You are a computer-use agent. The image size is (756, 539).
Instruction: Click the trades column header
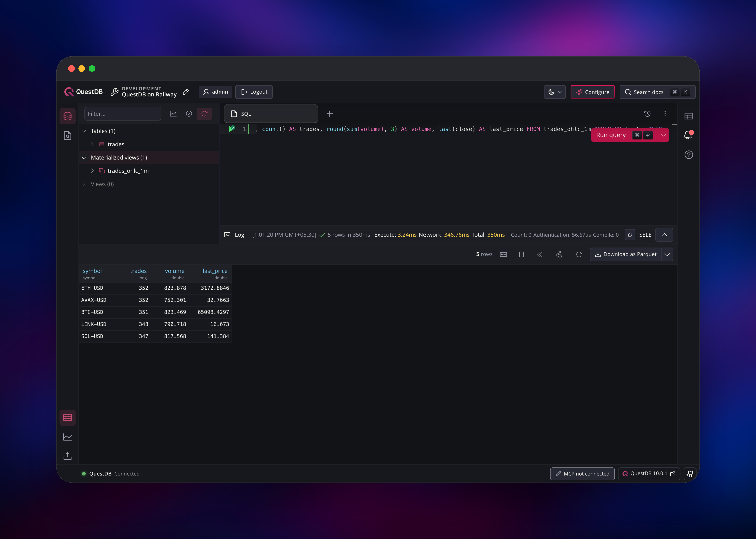134,274
